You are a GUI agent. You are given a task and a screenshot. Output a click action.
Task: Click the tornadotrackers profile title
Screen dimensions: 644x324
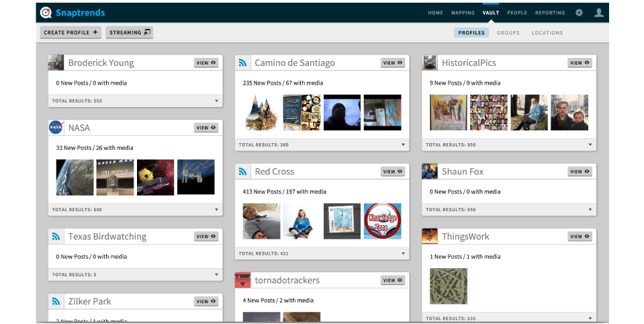287,280
